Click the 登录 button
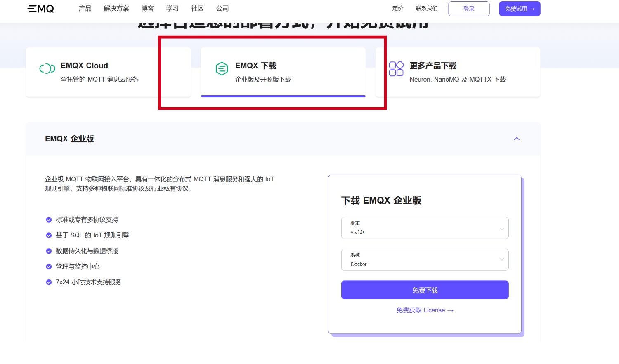619x364 pixels. (469, 9)
